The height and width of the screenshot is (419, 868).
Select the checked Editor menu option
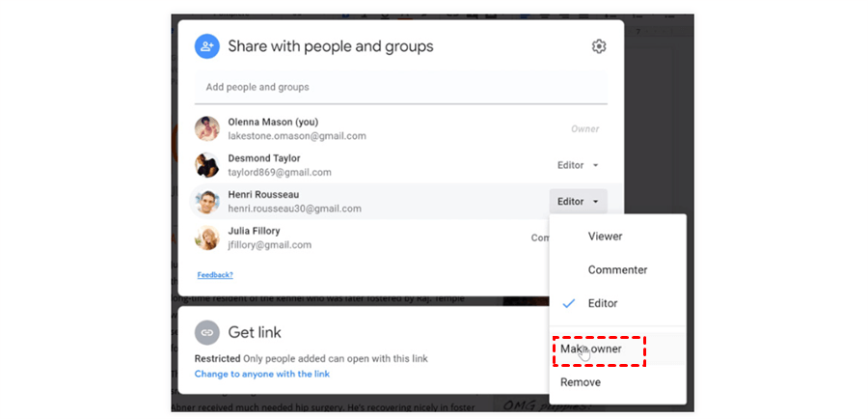coord(618,304)
